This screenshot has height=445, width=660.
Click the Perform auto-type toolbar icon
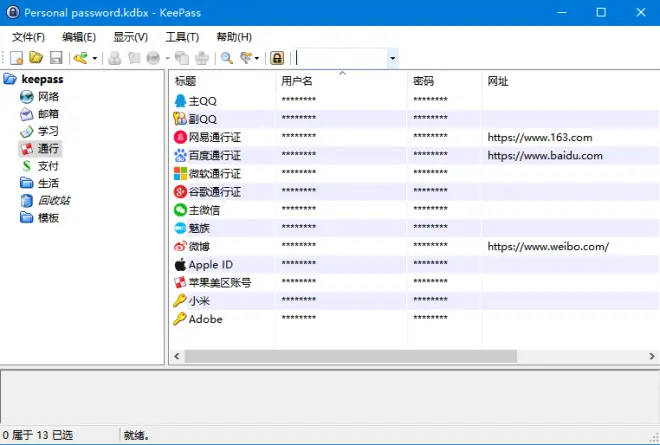coord(202,58)
